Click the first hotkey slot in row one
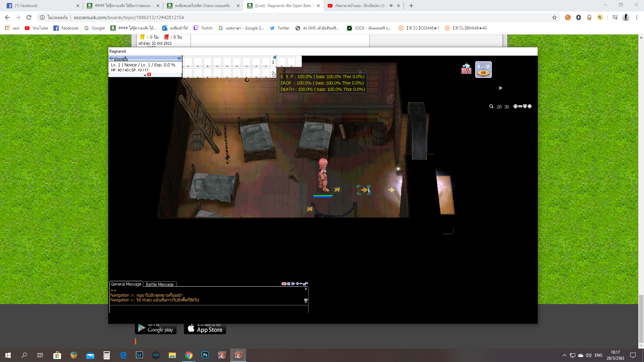This screenshot has width=644, height=362. (188, 62)
